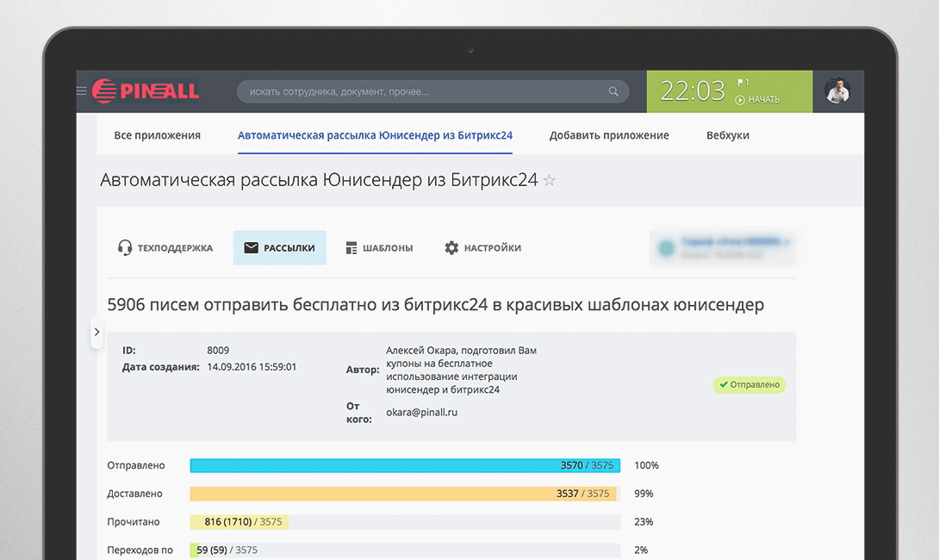Open the Добавить приложение tab
Viewport: 939px width, 560px height.
(609, 135)
